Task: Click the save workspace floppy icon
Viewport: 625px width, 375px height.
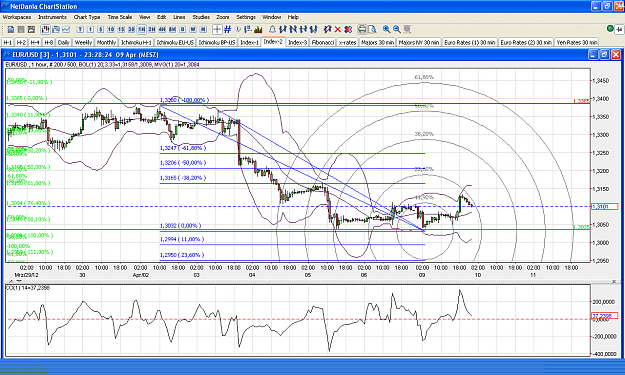Action: [31, 29]
